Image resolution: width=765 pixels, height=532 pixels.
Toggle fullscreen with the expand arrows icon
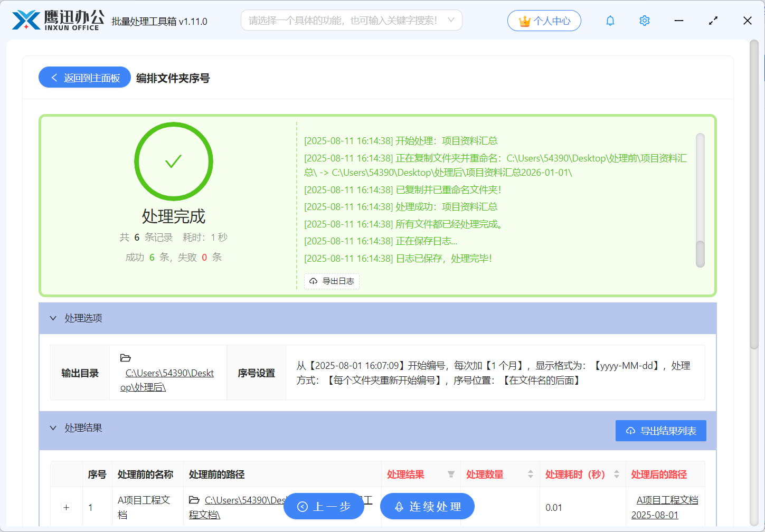pos(713,21)
